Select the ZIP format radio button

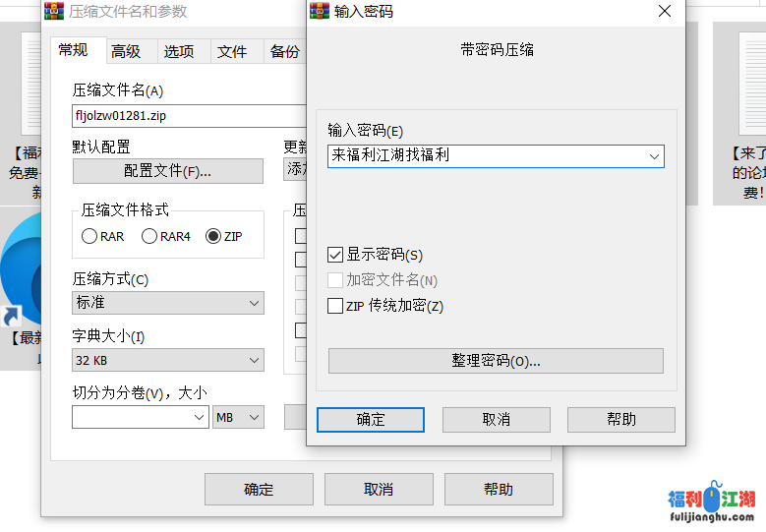(x=213, y=236)
